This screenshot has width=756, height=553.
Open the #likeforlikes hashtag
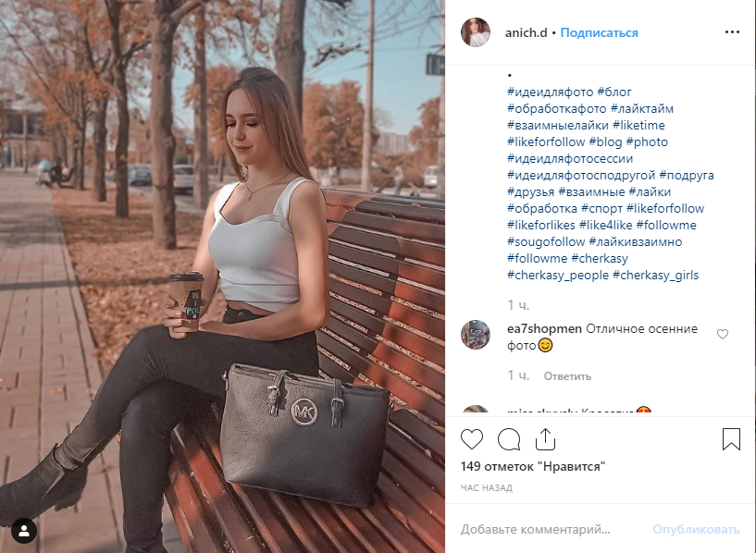click(541, 225)
